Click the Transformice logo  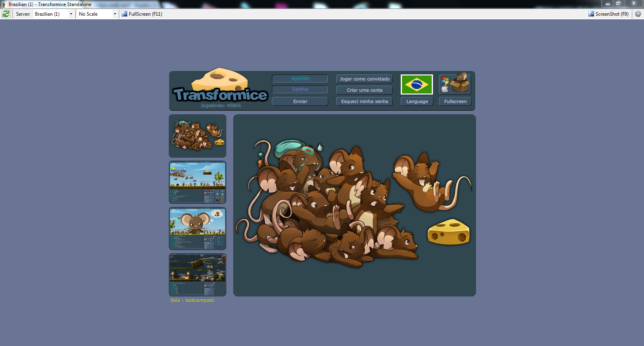220,85
